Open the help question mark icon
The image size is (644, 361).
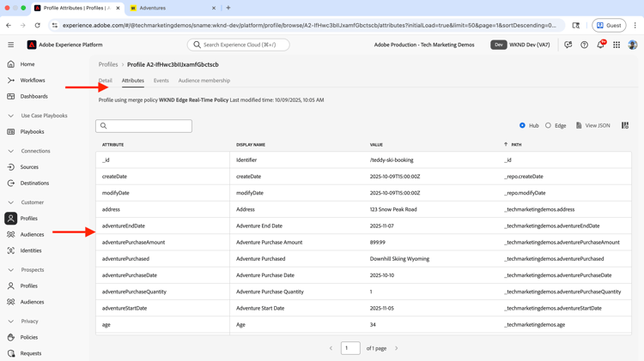(x=584, y=45)
